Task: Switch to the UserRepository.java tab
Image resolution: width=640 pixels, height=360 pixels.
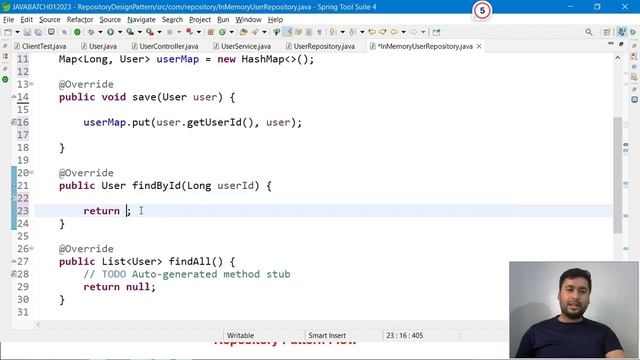Action: [320, 47]
